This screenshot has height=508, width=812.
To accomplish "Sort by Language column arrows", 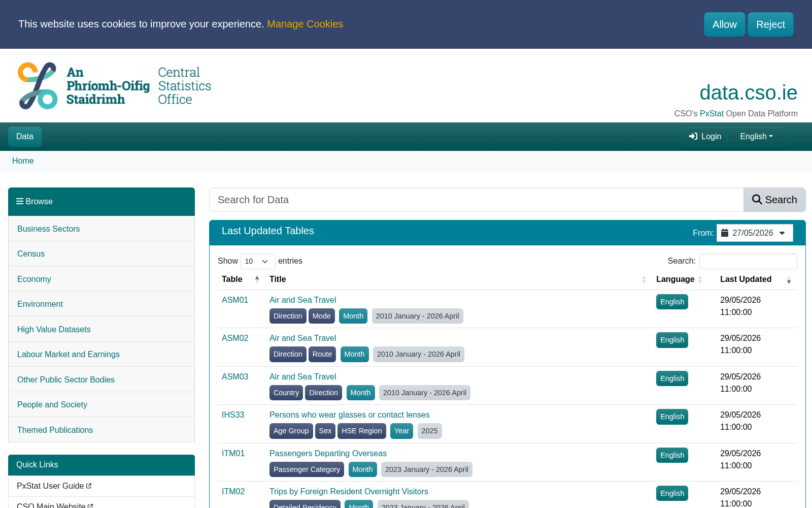I will pyautogui.click(x=700, y=279).
